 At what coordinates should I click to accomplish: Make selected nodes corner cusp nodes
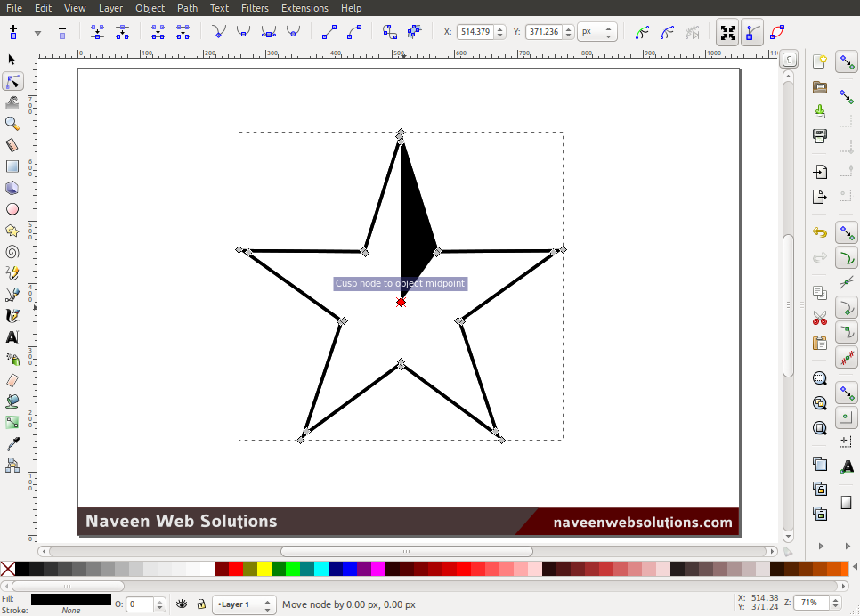(x=219, y=31)
